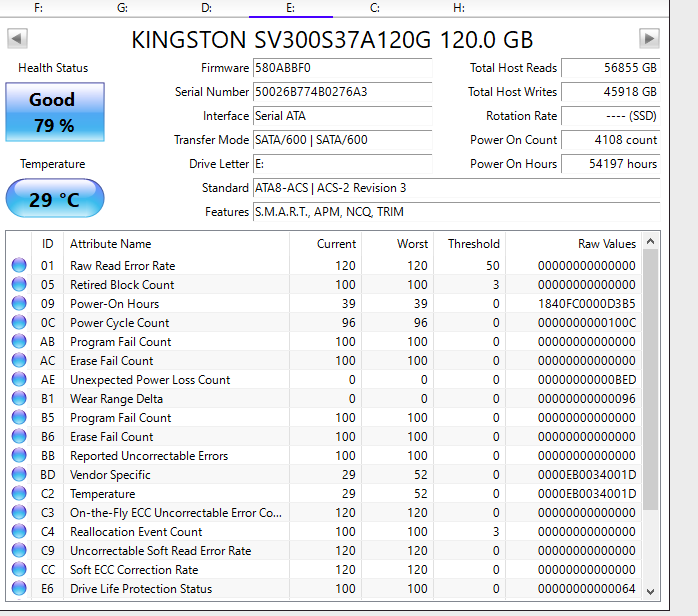
Task: Click status orb for On-the-Fly ECC row
Action: point(19,513)
